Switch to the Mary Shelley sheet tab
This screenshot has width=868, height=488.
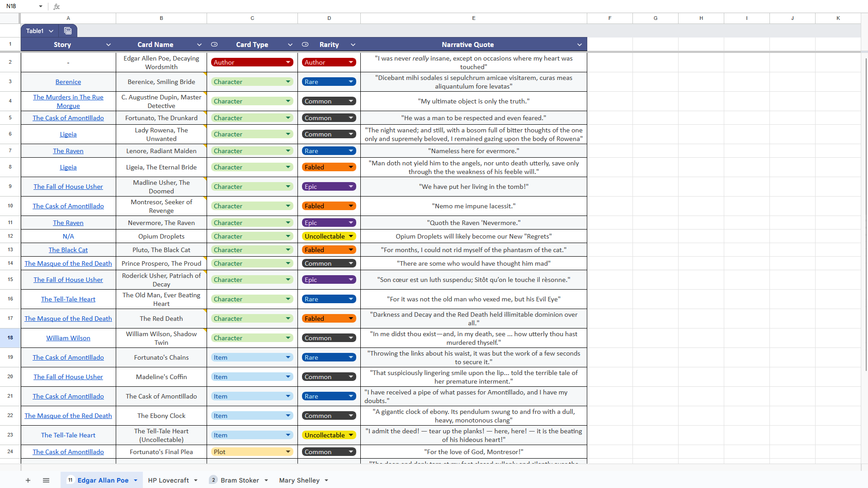point(299,480)
